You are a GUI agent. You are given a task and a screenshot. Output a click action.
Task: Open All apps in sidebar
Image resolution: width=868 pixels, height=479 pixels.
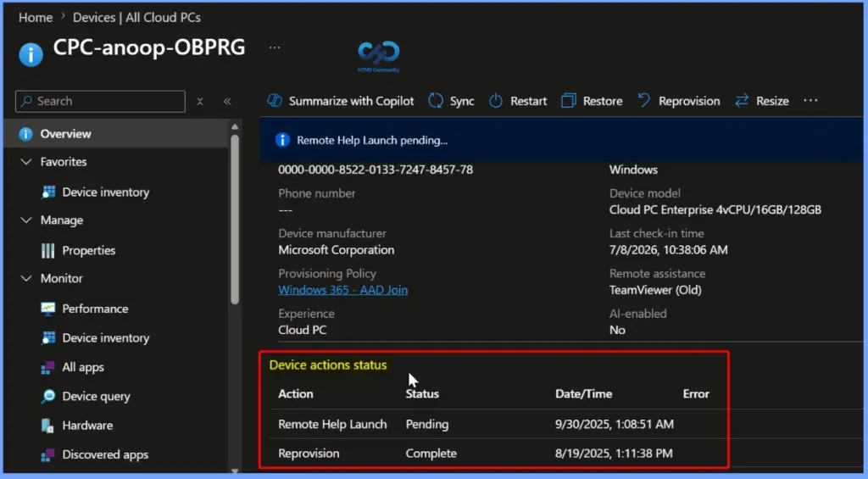point(83,367)
